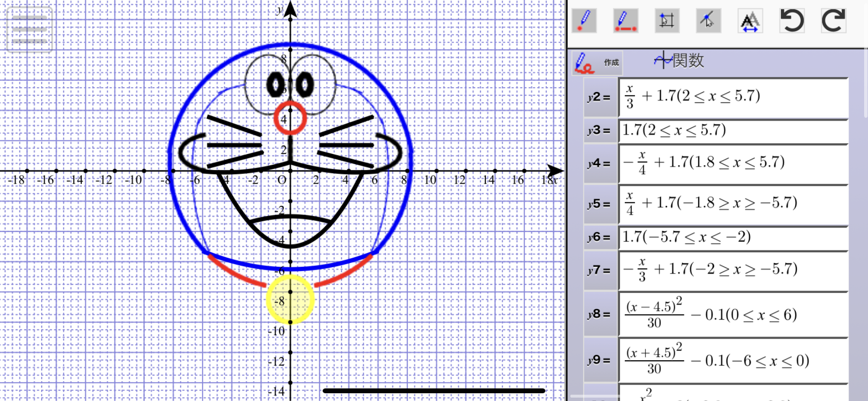Viewport: 868px width, 401px height.
Task: Open the text size adjustment tool
Action: coord(750,21)
